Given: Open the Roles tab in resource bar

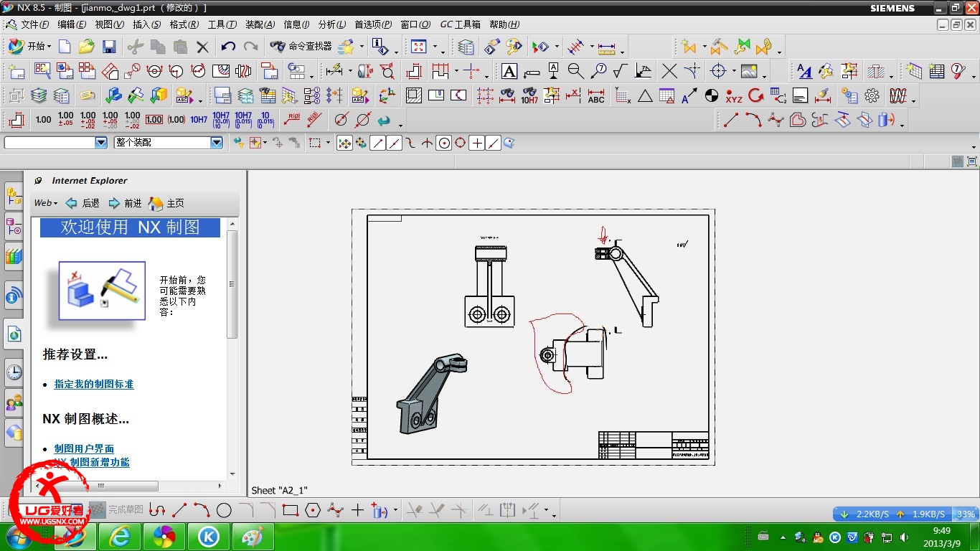Looking at the screenshot, I should click(14, 402).
